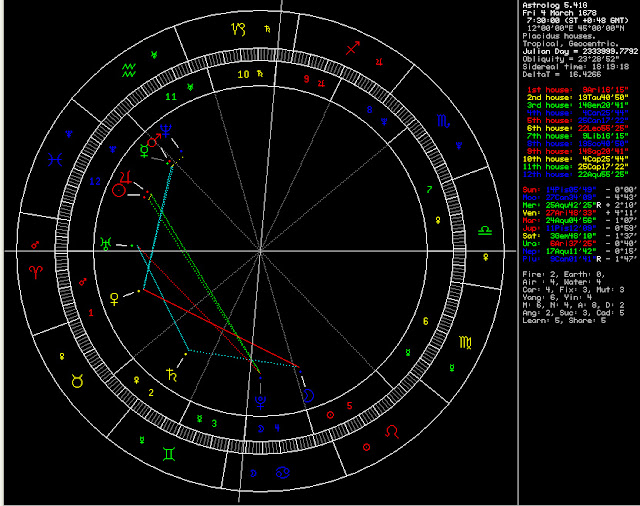Select house number 6 in the wheel
Viewport: 640px width, 506px height.
click(425, 321)
